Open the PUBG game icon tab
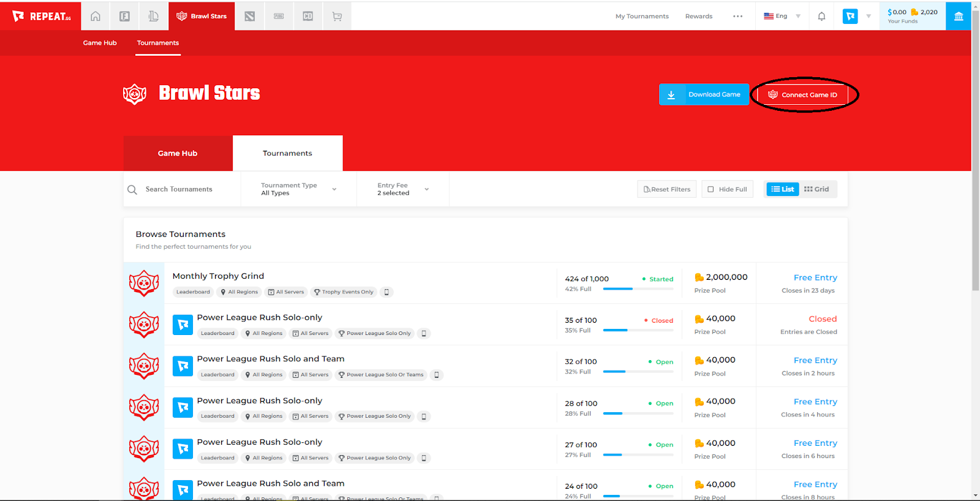Viewport: 980px width, 501px height. (279, 17)
